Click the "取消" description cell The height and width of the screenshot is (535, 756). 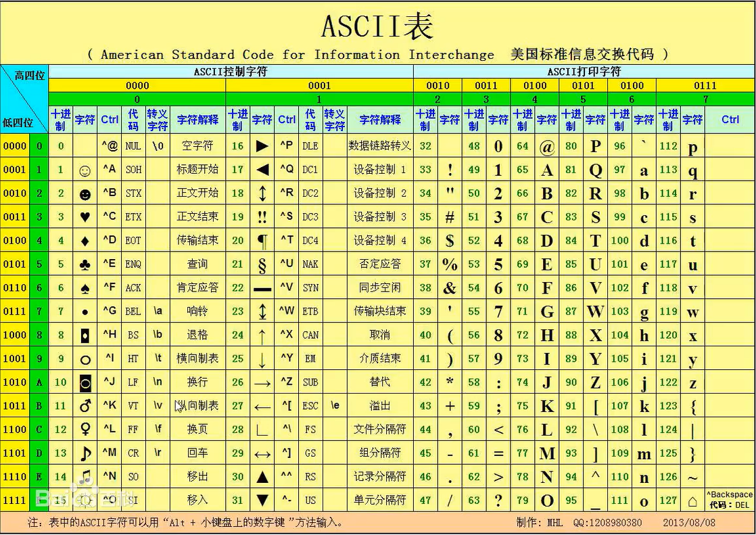[x=380, y=334]
